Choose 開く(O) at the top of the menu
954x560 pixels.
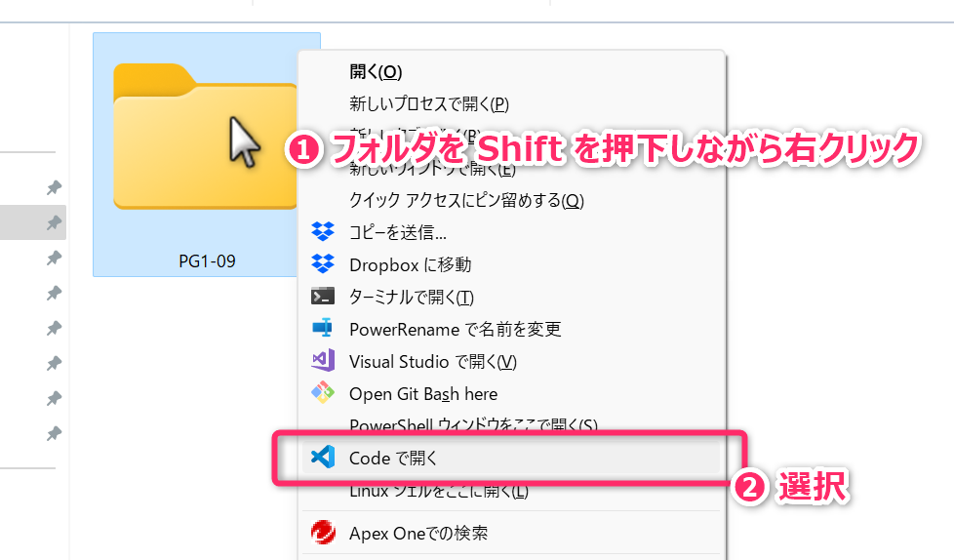click(x=376, y=71)
